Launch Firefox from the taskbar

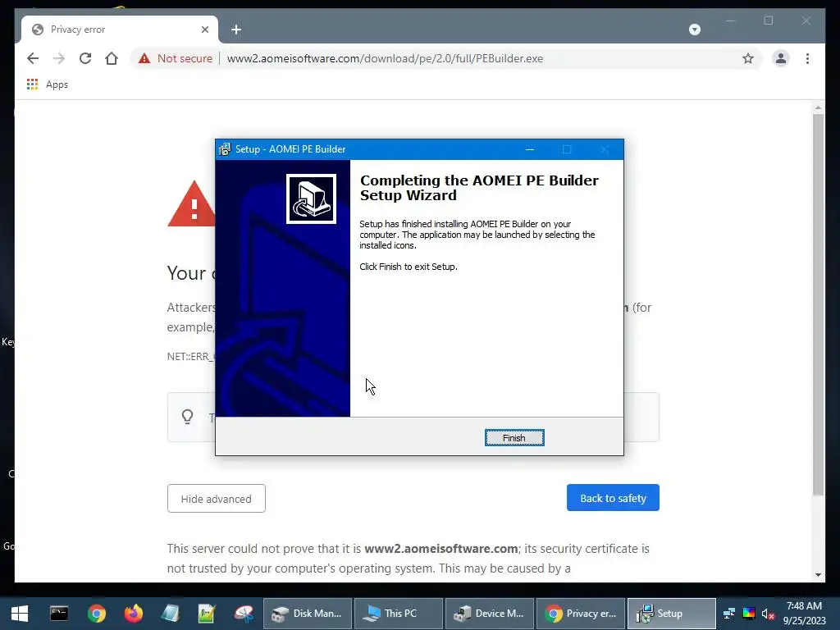134,614
